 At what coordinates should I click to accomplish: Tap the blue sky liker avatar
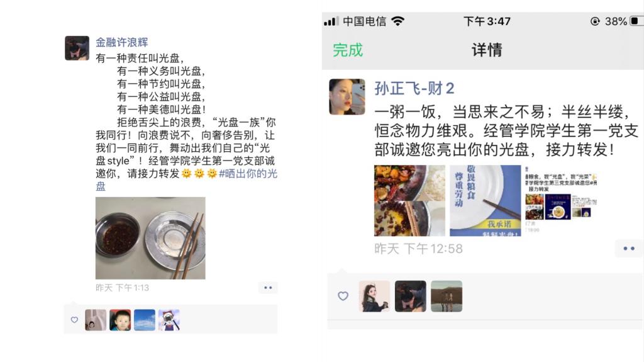click(x=145, y=320)
